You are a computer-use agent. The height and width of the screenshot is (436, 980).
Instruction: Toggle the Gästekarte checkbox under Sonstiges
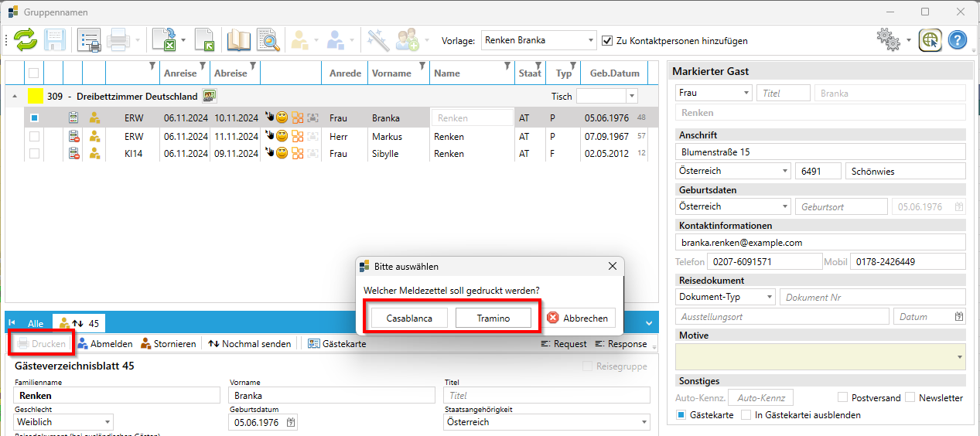(x=681, y=414)
